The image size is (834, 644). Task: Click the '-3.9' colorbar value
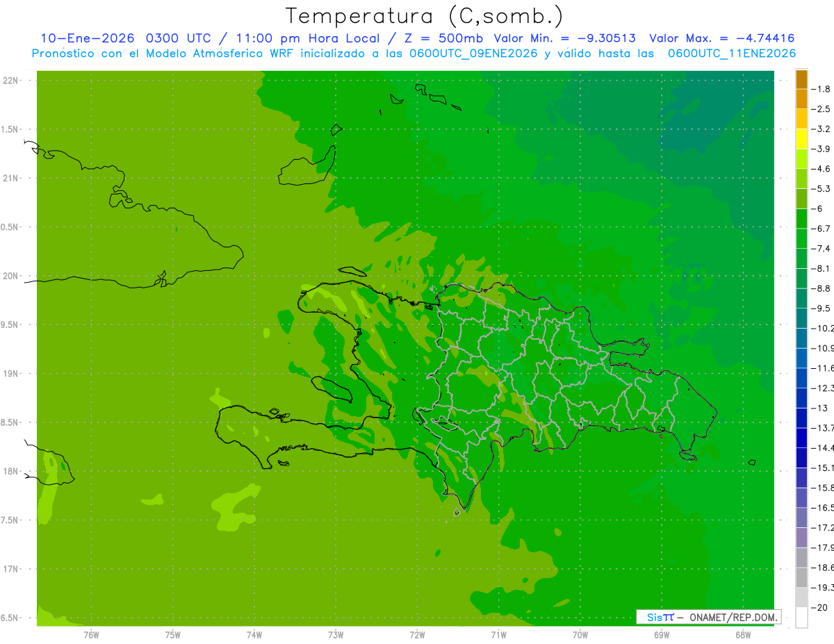tap(821, 149)
